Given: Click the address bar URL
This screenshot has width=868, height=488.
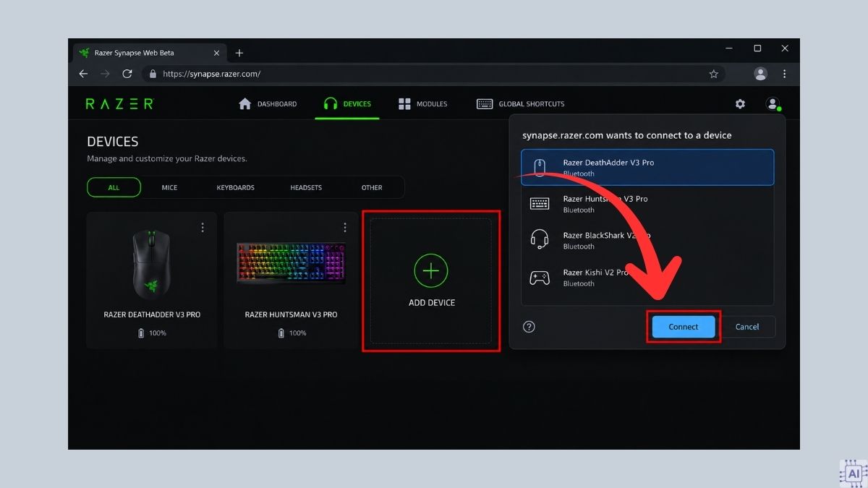Looking at the screenshot, I should tap(211, 74).
